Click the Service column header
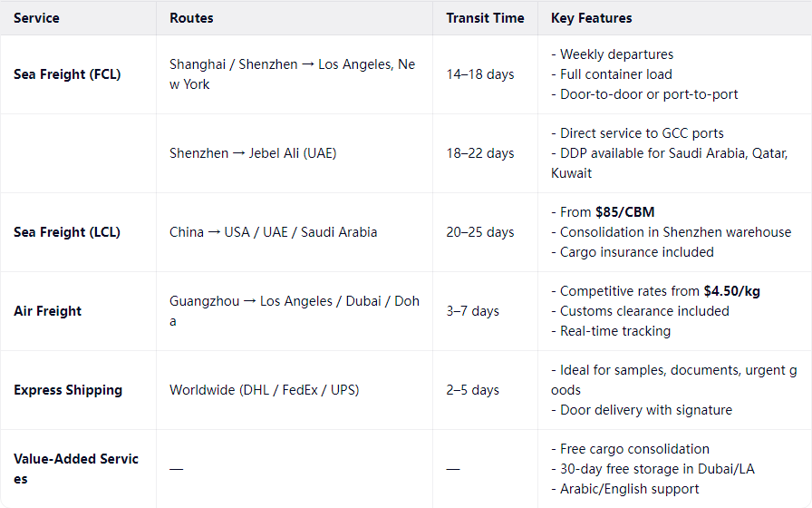 tap(37, 18)
